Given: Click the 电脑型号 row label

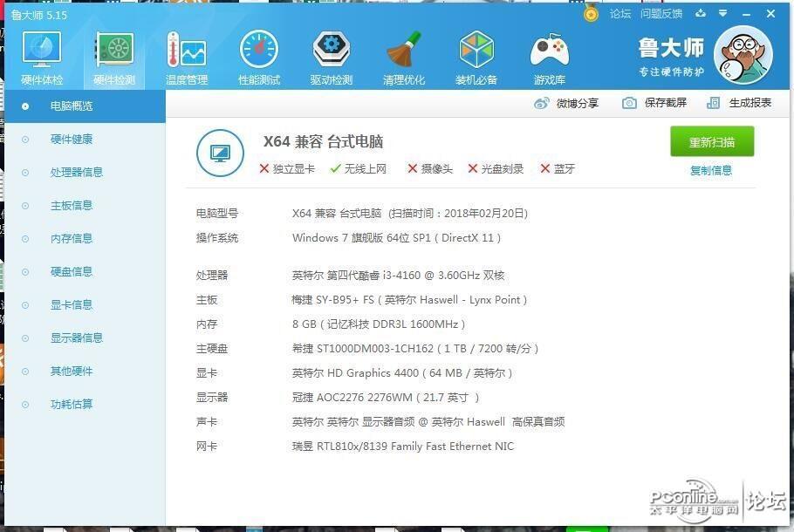Looking at the screenshot, I should click(x=217, y=214).
